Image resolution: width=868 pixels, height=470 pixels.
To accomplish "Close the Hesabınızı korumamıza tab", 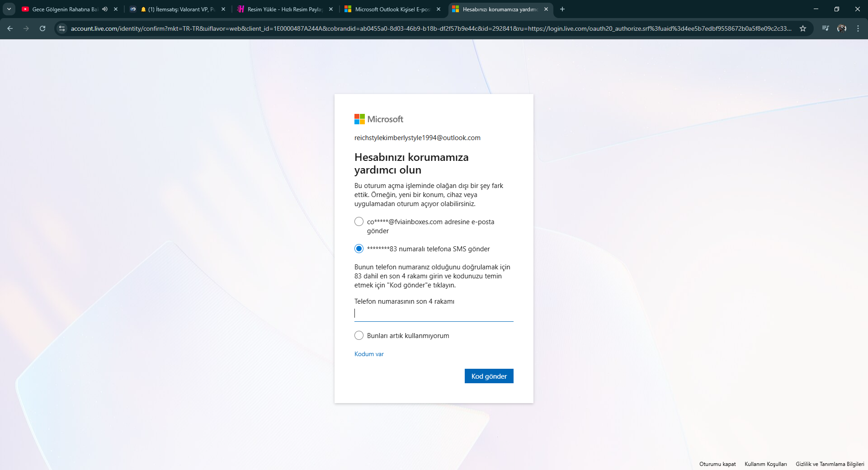I will 546,9.
